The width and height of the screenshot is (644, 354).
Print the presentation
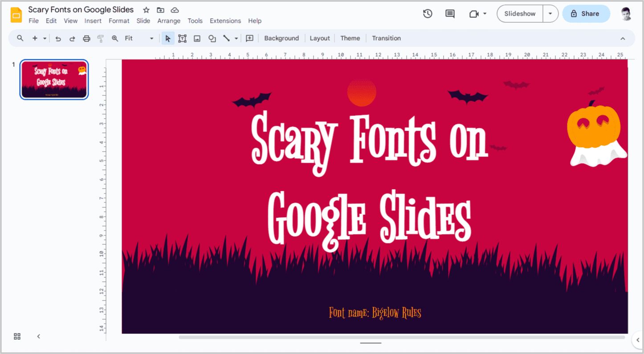86,38
